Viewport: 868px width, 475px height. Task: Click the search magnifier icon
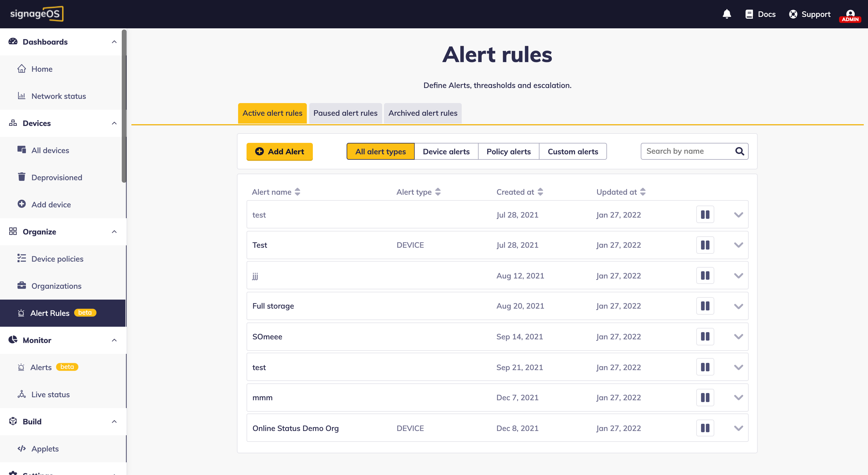(x=740, y=151)
